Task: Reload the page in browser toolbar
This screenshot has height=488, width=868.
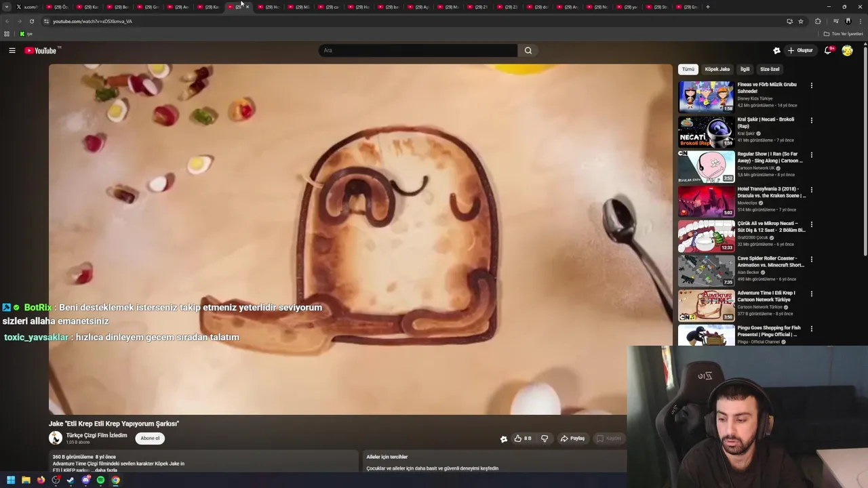Action: click(32, 21)
